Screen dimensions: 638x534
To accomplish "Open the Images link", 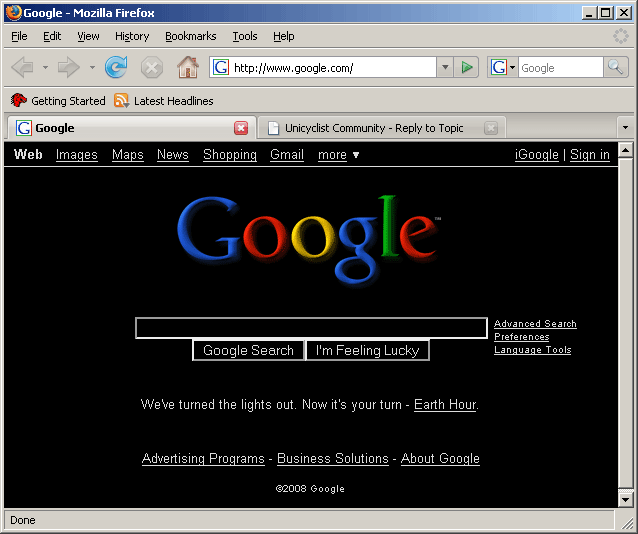I will click(x=76, y=155).
